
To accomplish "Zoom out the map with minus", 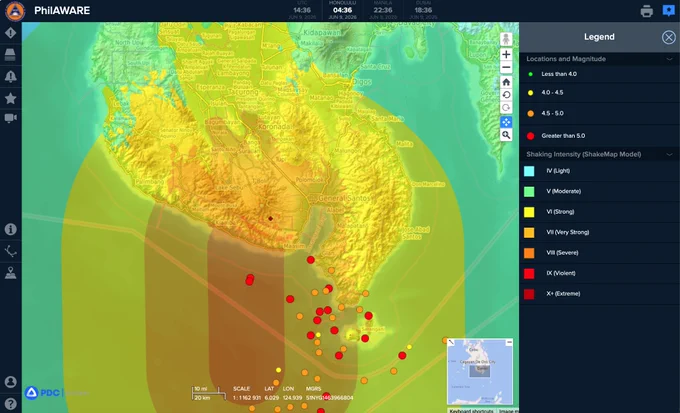I will (506, 67).
